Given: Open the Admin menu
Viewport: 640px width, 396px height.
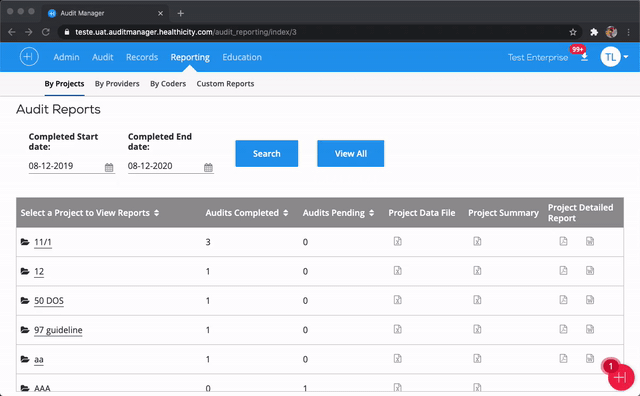Looking at the screenshot, I should click(x=66, y=57).
